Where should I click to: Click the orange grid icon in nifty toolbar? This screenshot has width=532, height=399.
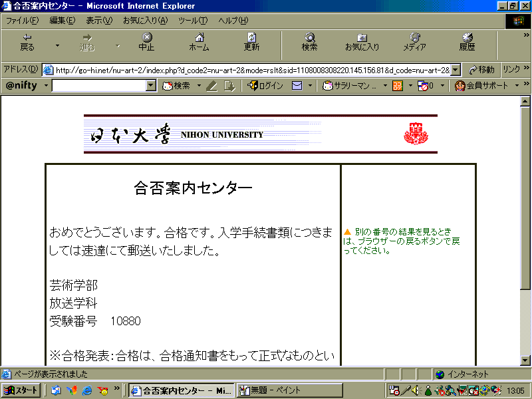coord(397,86)
